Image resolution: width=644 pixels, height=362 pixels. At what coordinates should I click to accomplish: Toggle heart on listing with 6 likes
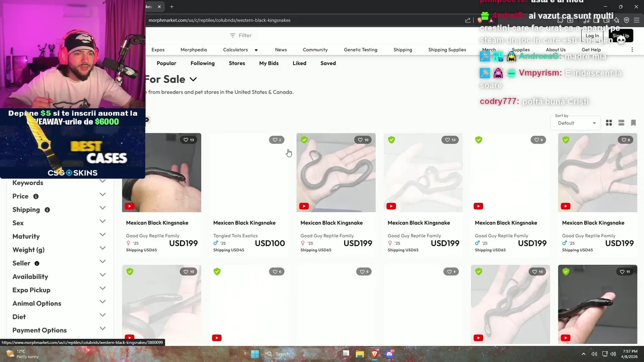coord(277,271)
